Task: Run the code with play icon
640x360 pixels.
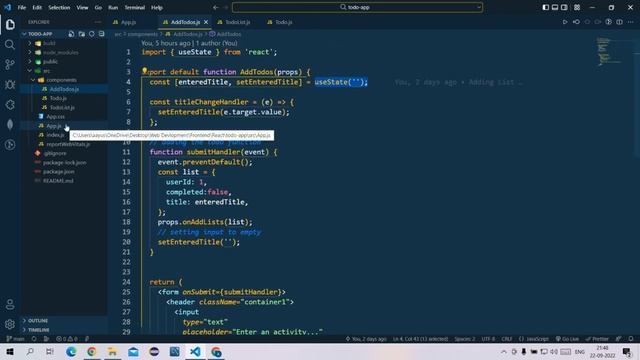Action: pos(565,22)
